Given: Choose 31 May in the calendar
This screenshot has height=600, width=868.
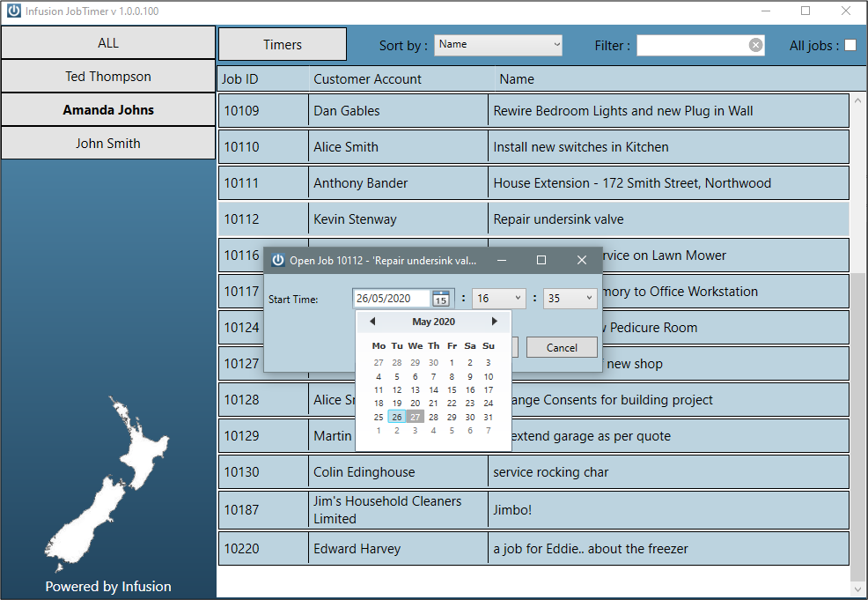Looking at the screenshot, I should 489,417.
